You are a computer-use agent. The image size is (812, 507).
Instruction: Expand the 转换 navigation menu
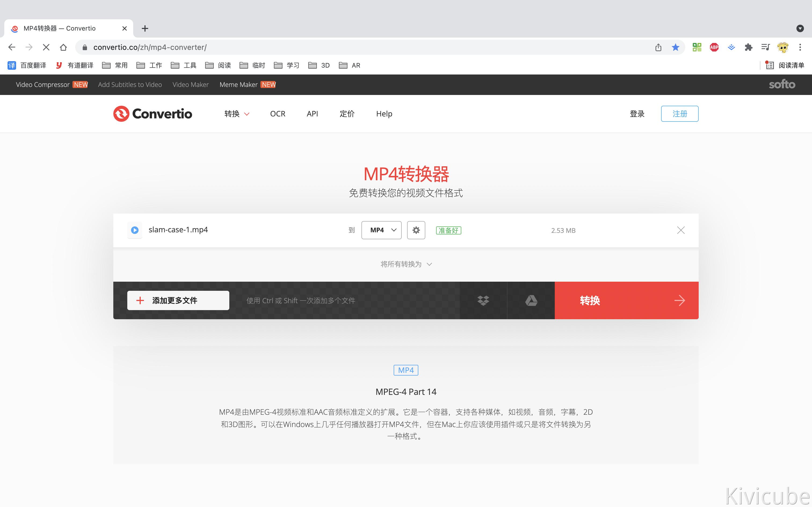pyautogui.click(x=237, y=114)
